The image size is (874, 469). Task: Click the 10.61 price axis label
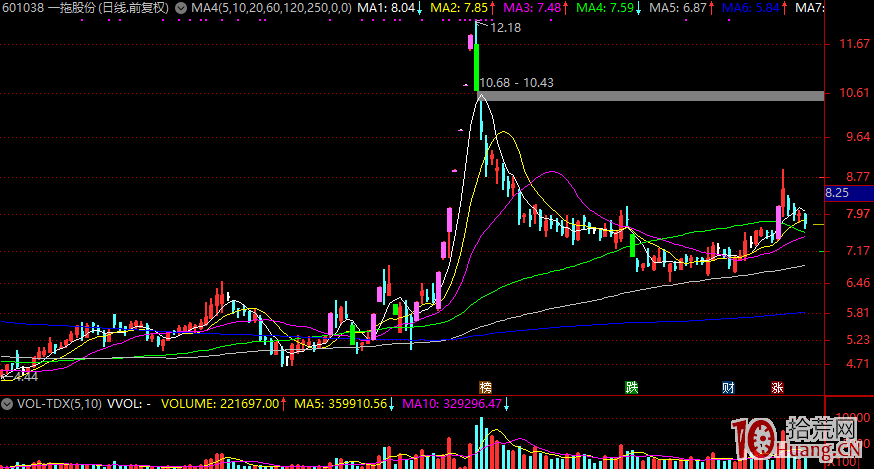(x=854, y=93)
